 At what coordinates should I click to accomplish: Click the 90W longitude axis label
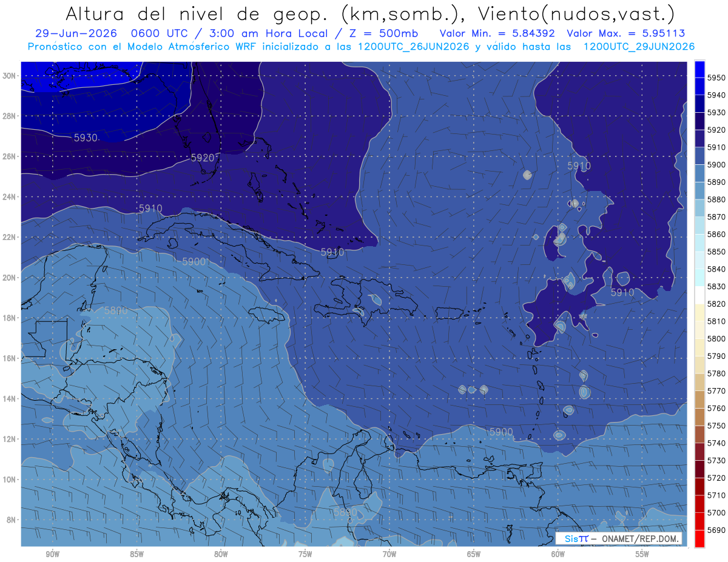pyautogui.click(x=52, y=554)
